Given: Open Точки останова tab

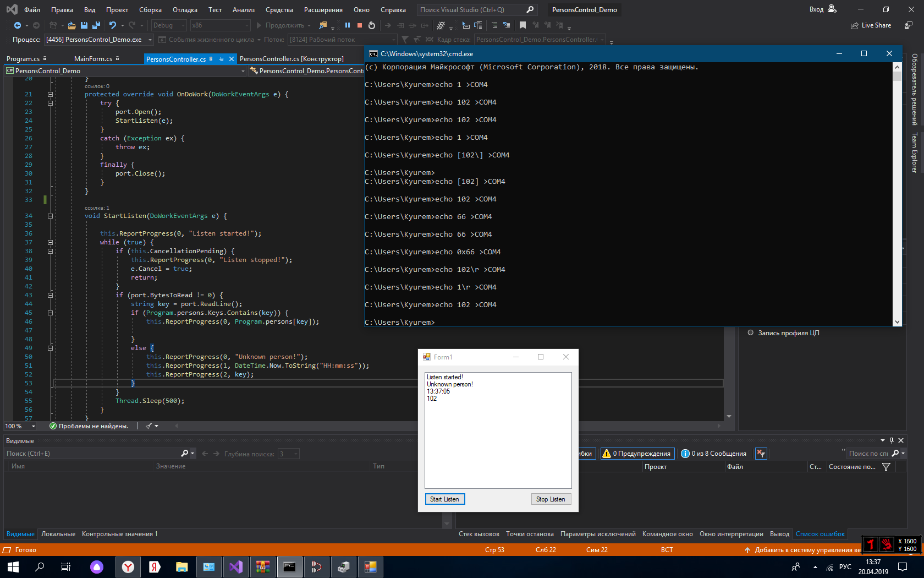Looking at the screenshot, I should click(530, 534).
